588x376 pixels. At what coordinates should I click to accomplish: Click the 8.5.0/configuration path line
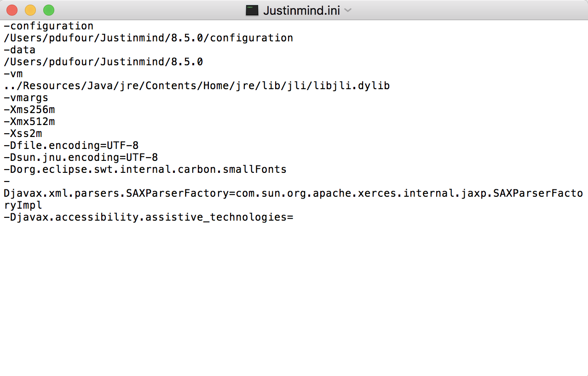(148, 38)
